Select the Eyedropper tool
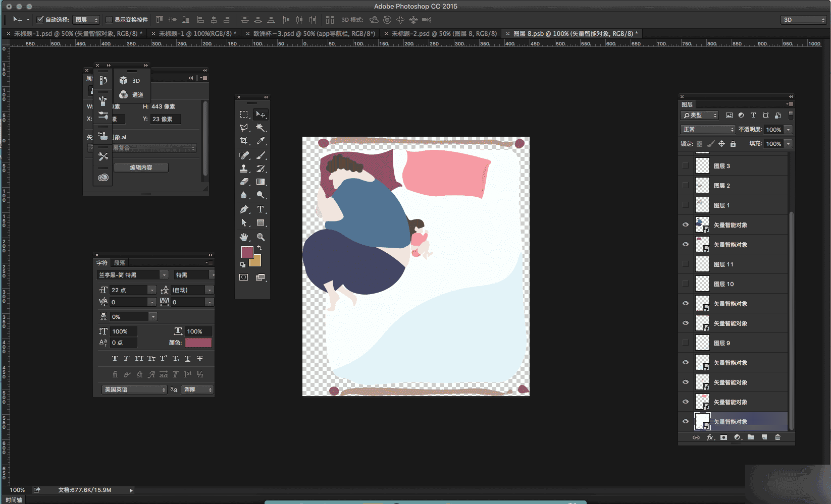This screenshot has width=831, height=504. (x=261, y=141)
